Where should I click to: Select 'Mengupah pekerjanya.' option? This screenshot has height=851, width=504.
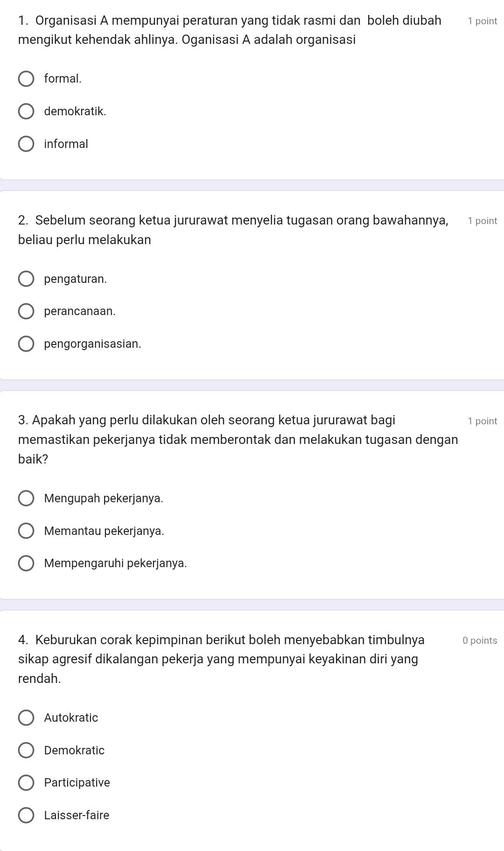(x=26, y=499)
